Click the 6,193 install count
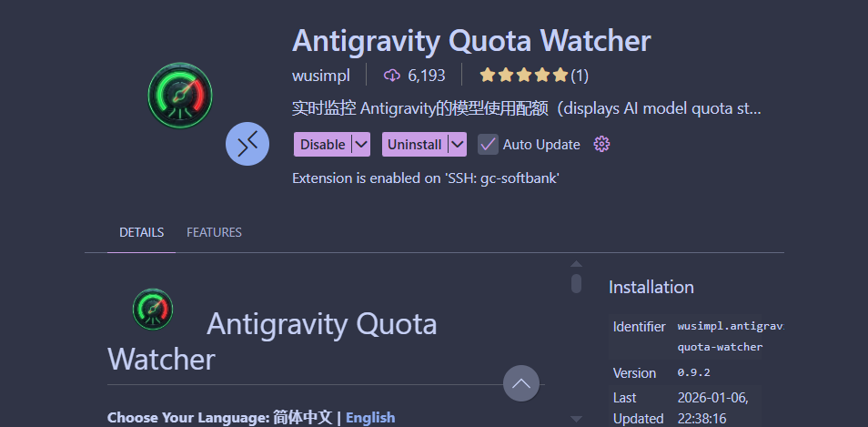The image size is (868, 427). coord(427,75)
